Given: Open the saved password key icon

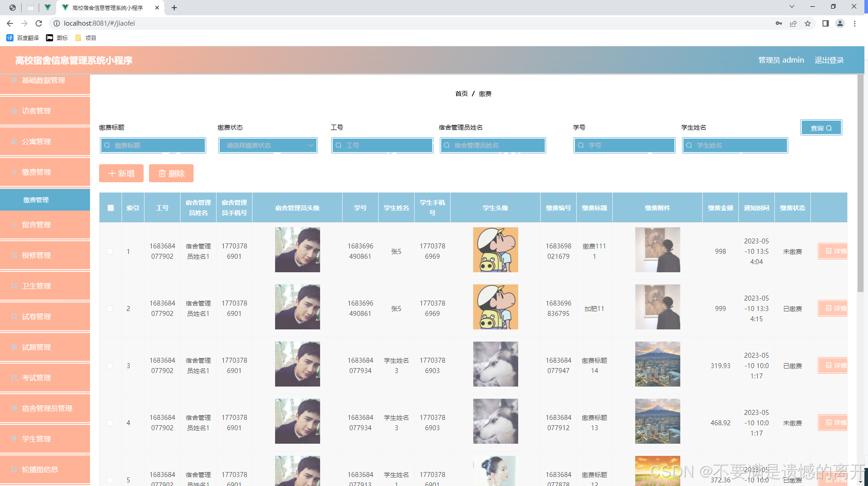Looking at the screenshot, I should coord(778,23).
